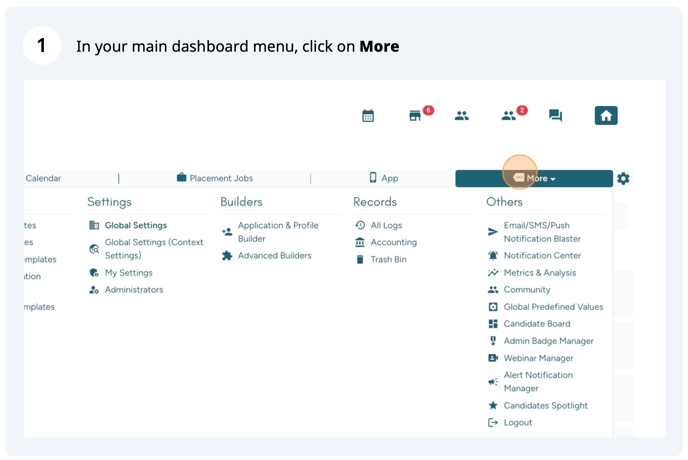Go to My Settings

(x=128, y=273)
